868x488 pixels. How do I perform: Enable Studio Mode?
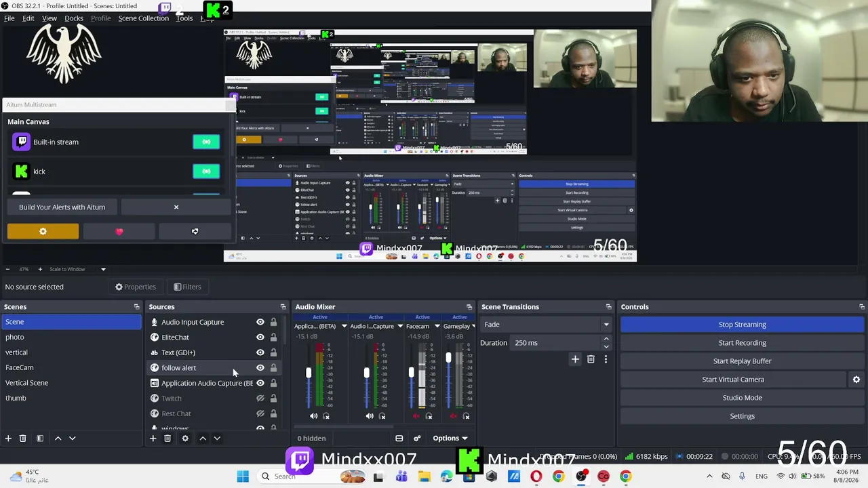(743, 398)
